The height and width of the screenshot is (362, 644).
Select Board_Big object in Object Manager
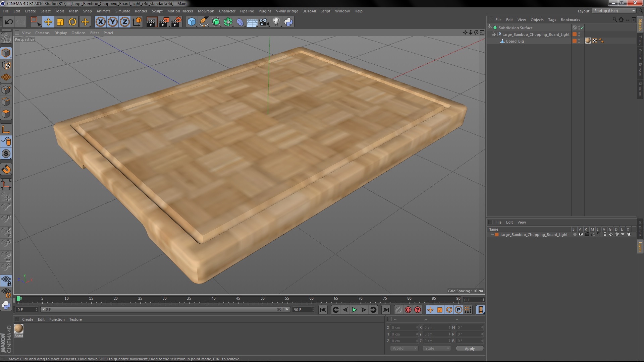pyautogui.click(x=515, y=41)
